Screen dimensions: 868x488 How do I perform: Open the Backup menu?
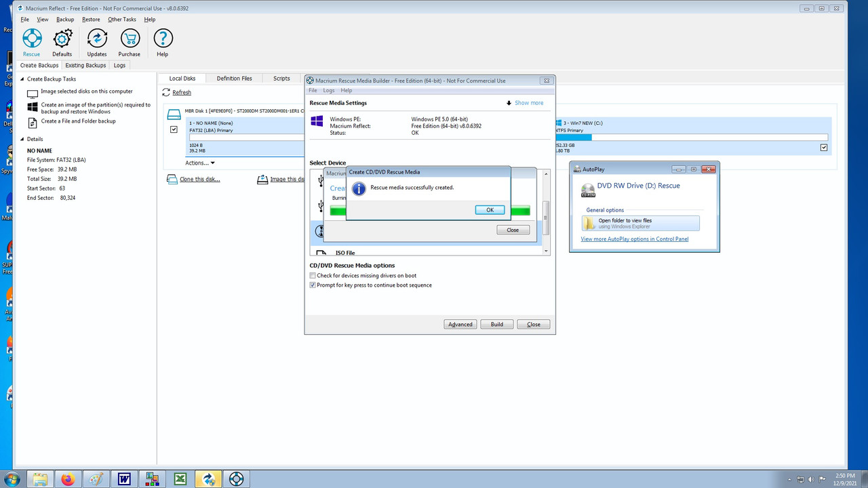click(x=65, y=20)
